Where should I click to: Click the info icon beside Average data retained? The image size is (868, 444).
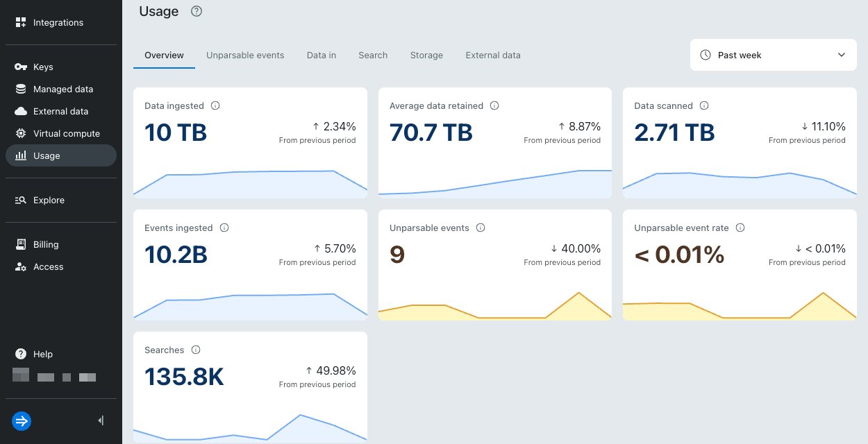(494, 105)
